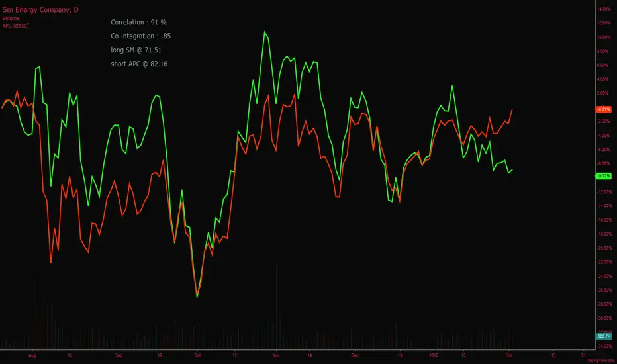
Task: Click the -14.00% axis label
Action: [x=604, y=206]
